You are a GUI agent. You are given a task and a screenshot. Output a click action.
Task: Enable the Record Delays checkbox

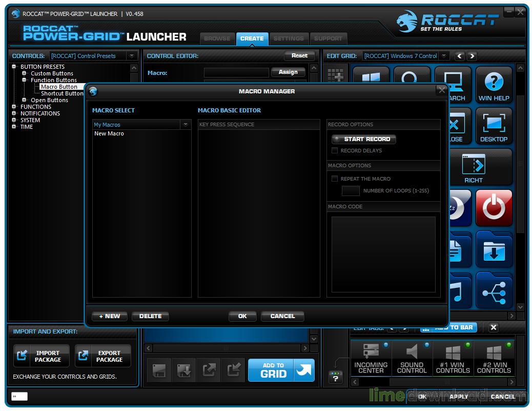tap(335, 151)
